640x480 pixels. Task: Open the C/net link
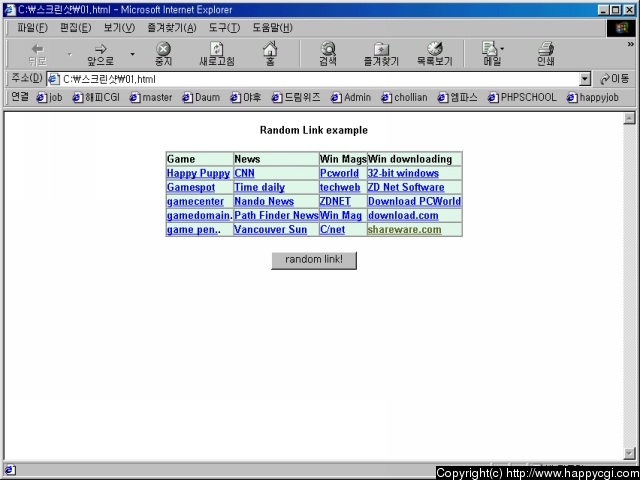(x=333, y=230)
